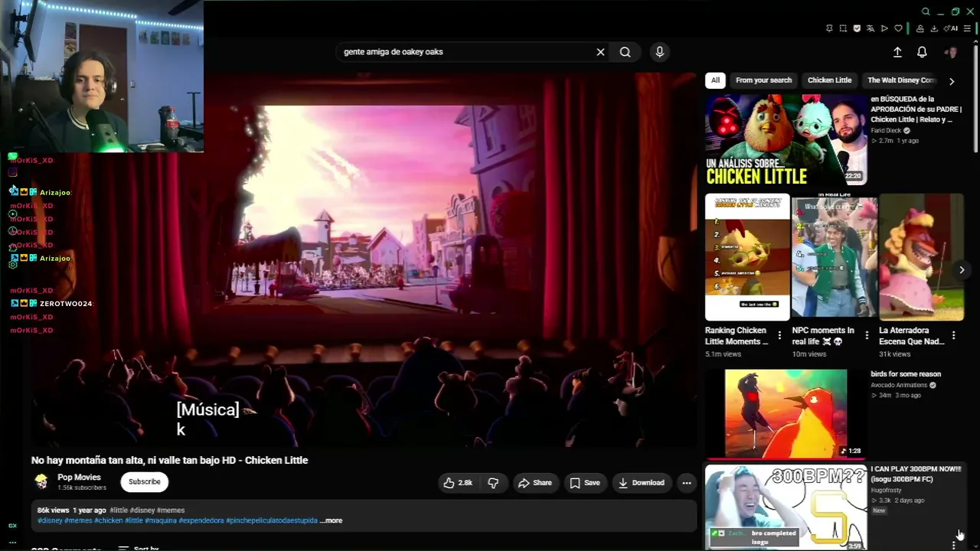This screenshot has height=551, width=980.
Task: Open options for NPC moments in real life short
Action: pyautogui.click(x=867, y=335)
